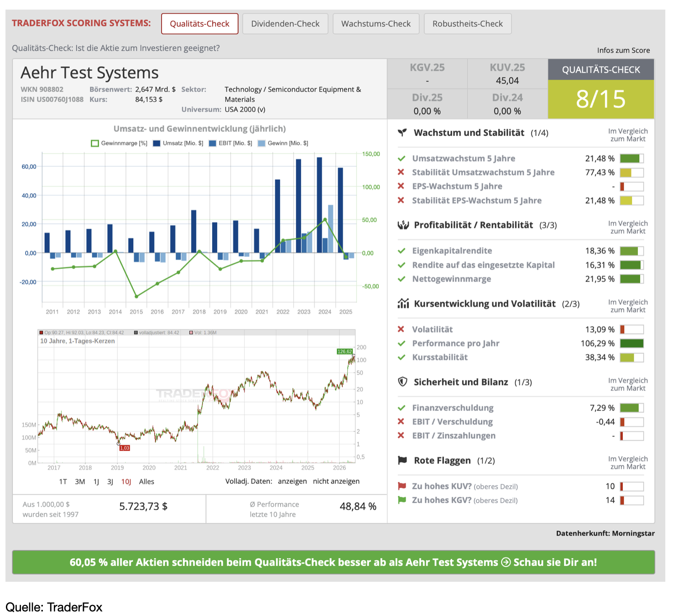Viewport: 679px width, 616px height.
Task: Click the black flag icon beside Rote Flaggen
Action: pyautogui.click(x=402, y=460)
